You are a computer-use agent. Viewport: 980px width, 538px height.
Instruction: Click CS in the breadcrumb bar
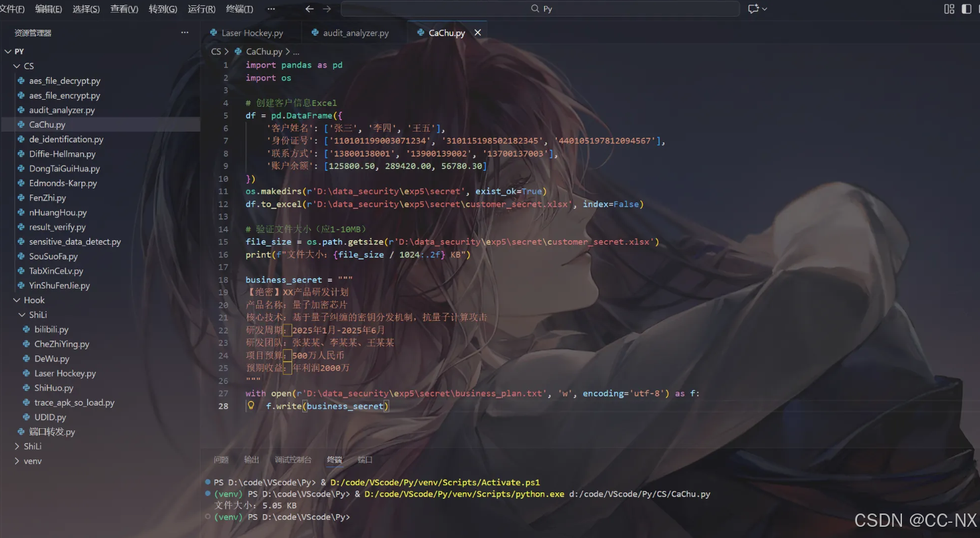coord(216,52)
